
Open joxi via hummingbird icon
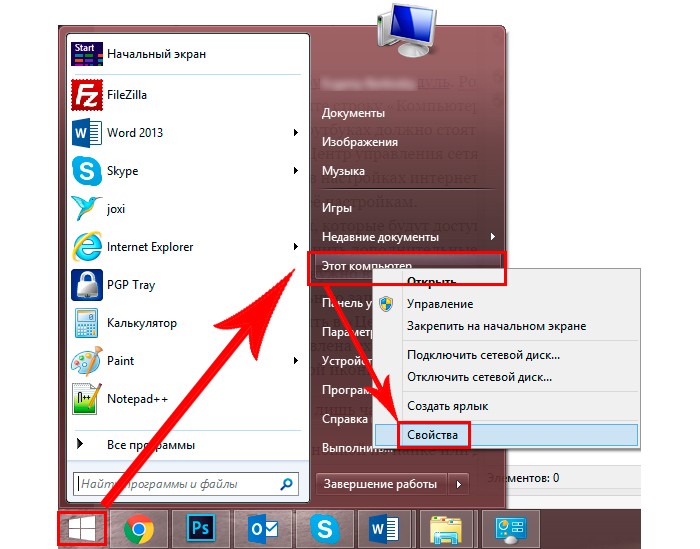(87, 208)
